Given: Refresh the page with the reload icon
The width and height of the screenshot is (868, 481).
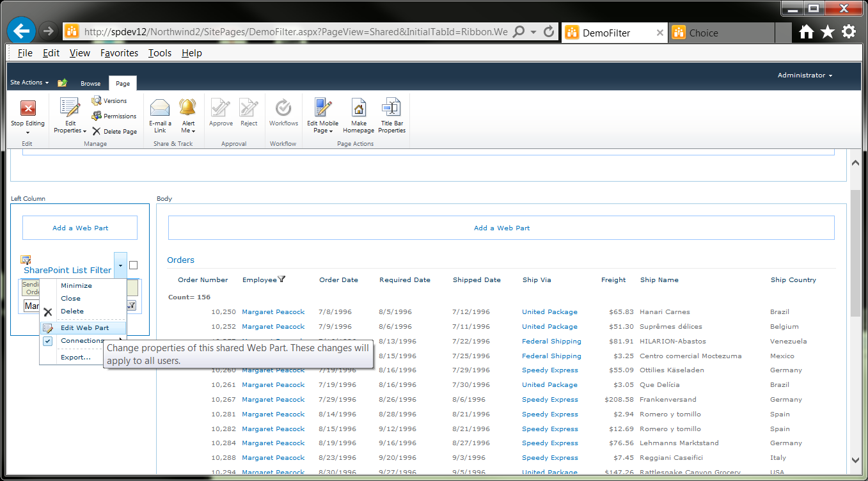Looking at the screenshot, I should pyautogui.click(x=549, y=32).
